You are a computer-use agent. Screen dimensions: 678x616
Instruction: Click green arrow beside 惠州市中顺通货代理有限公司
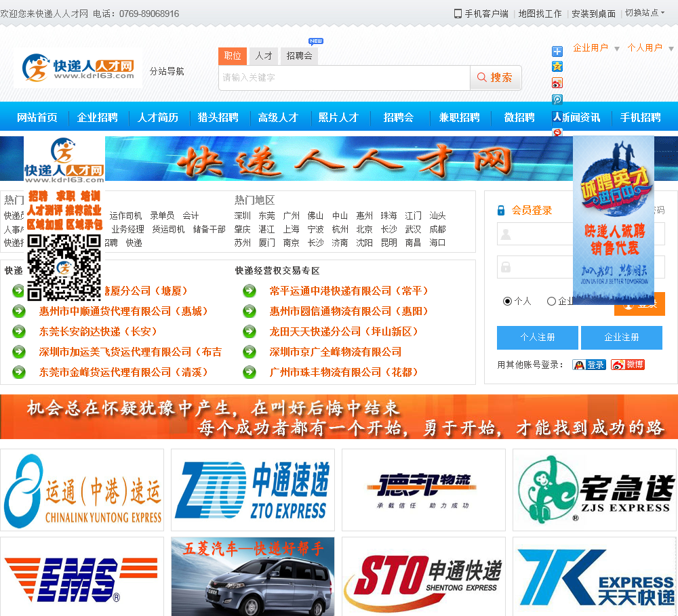[18, 311]
